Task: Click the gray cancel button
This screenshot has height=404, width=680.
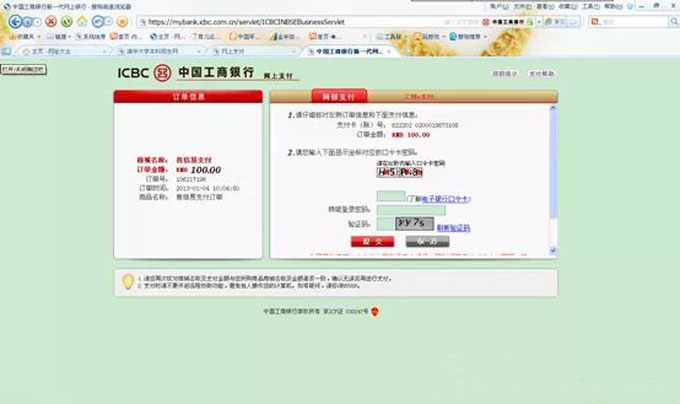Action: coord(428,241)
